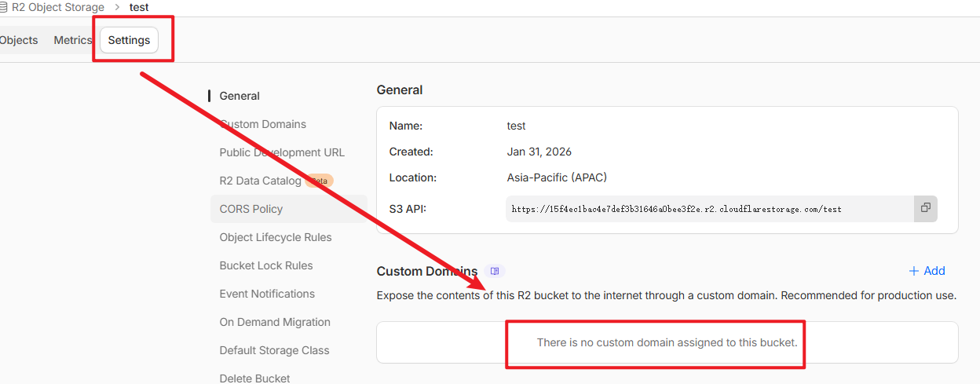
Task: Go to Bucket Lock Rules
Action: [x=266, y=265]
